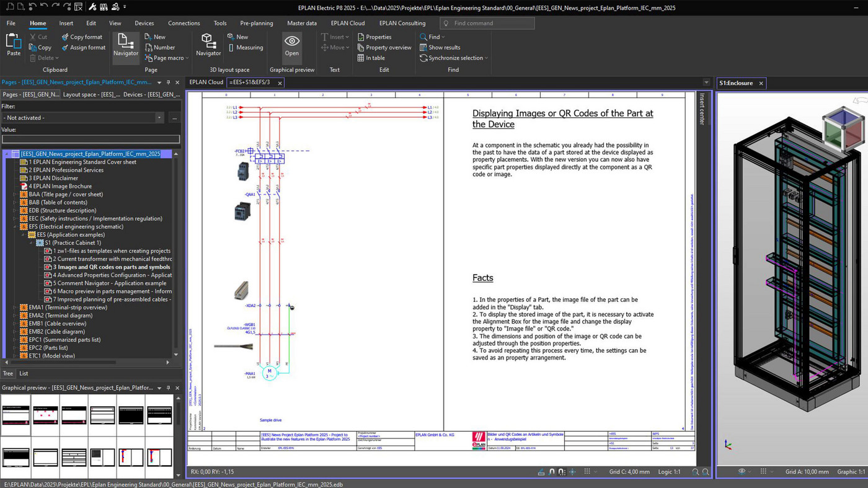The image size is (868, 488).
Task: Toggle object snap in the status bar
Action: 551,472
